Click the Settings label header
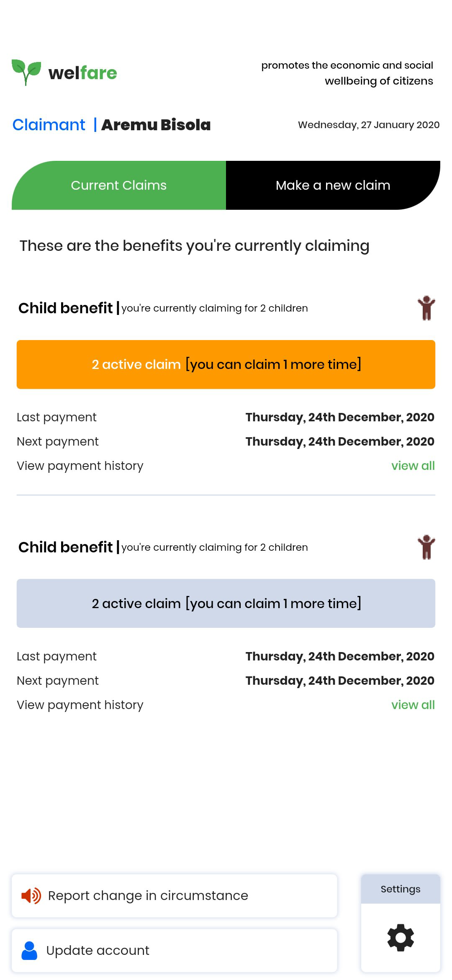Image resolution: width=452 pixels, height=980 pixels. (x=401, y=889)
